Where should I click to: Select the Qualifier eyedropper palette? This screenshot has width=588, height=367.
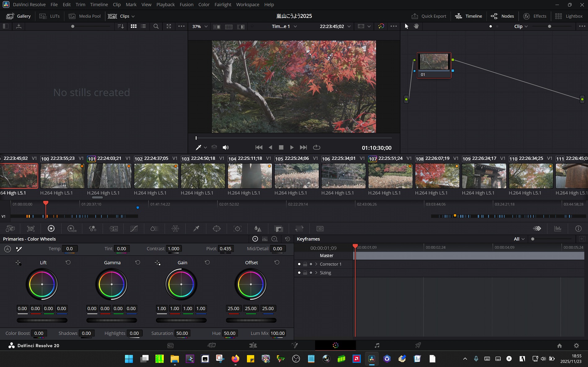(x=196, y=229)
